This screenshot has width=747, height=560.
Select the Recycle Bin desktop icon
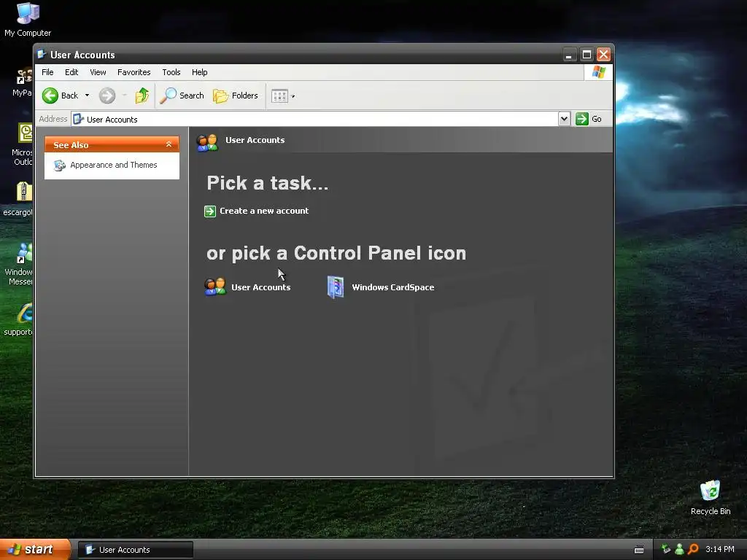coord(711,497)
